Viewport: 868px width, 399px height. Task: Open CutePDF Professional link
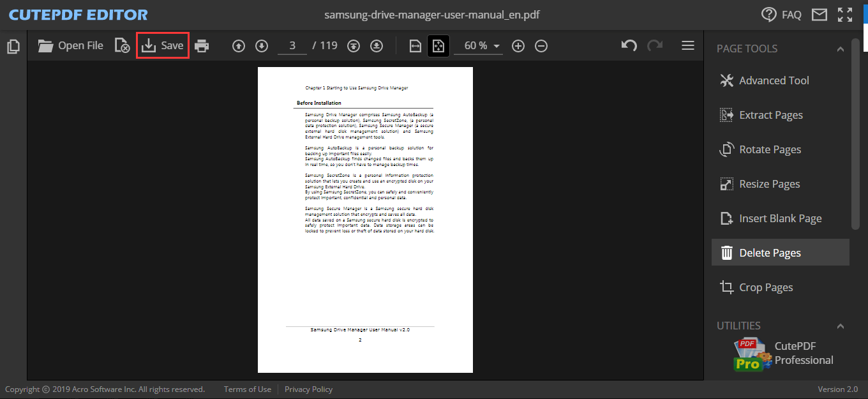coord(804,353)
